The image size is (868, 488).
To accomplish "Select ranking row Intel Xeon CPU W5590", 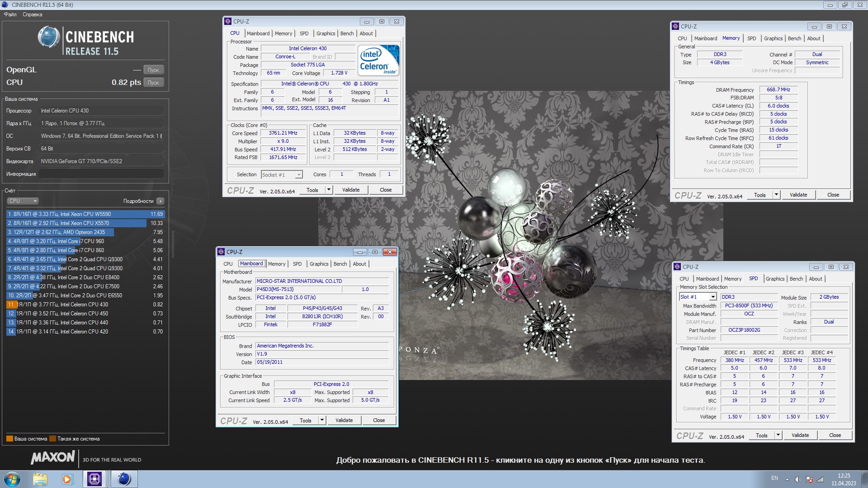I will click(x=85, y=214).
